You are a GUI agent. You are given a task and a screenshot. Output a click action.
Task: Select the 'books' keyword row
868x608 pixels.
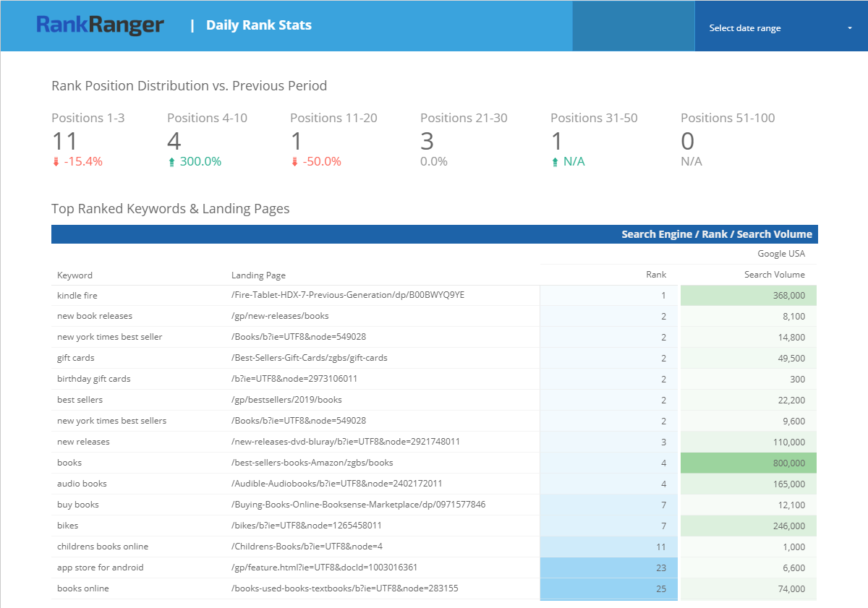pyautogui.click(x=69, y=463)
